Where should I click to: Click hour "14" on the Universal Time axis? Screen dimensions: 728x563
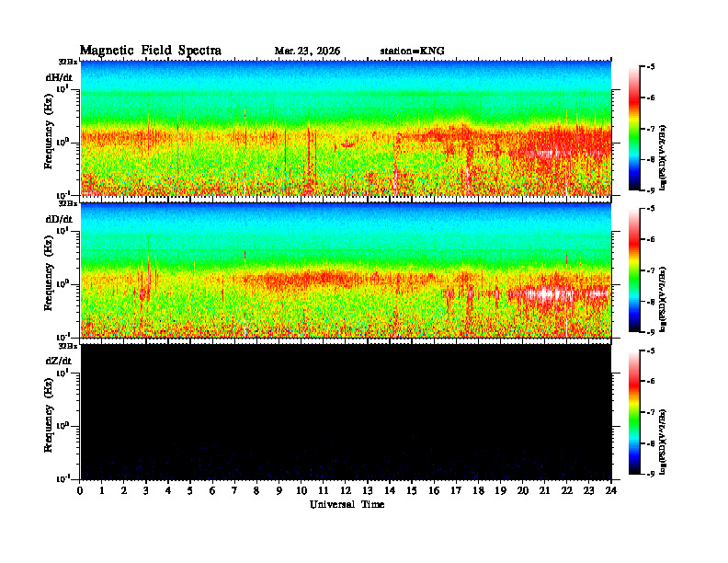tap(390, 491)
